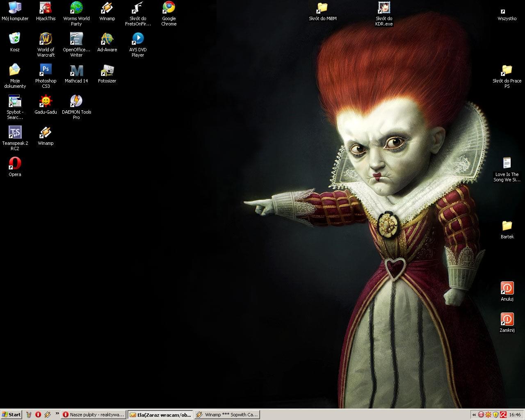Switch to Winamp Sopwith taskbar button

click(x=227, y=415)
